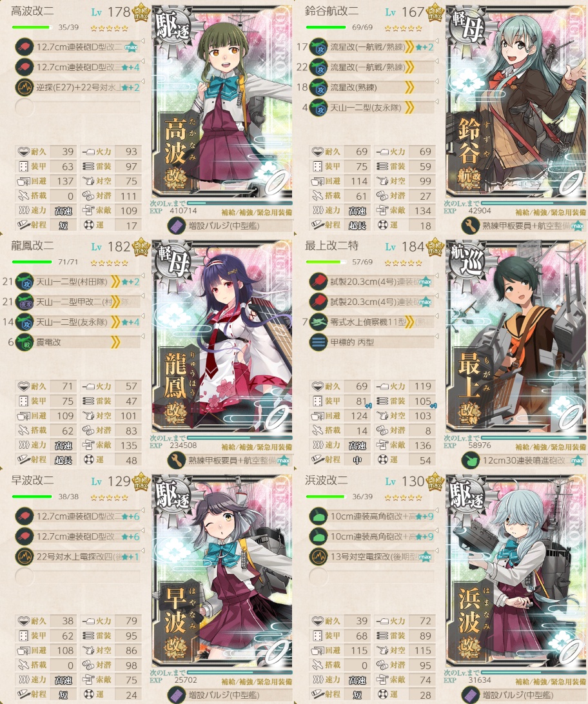The image size is (588, 704).
Task: Select green high-angle gun icon in Hamanami's first slot
Action: [x=318, y=516]
